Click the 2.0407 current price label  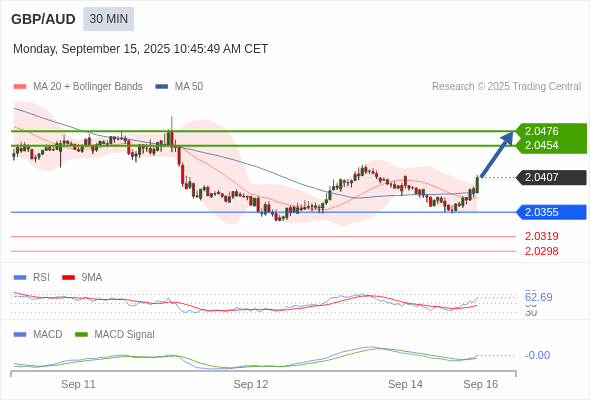(550, 177)
